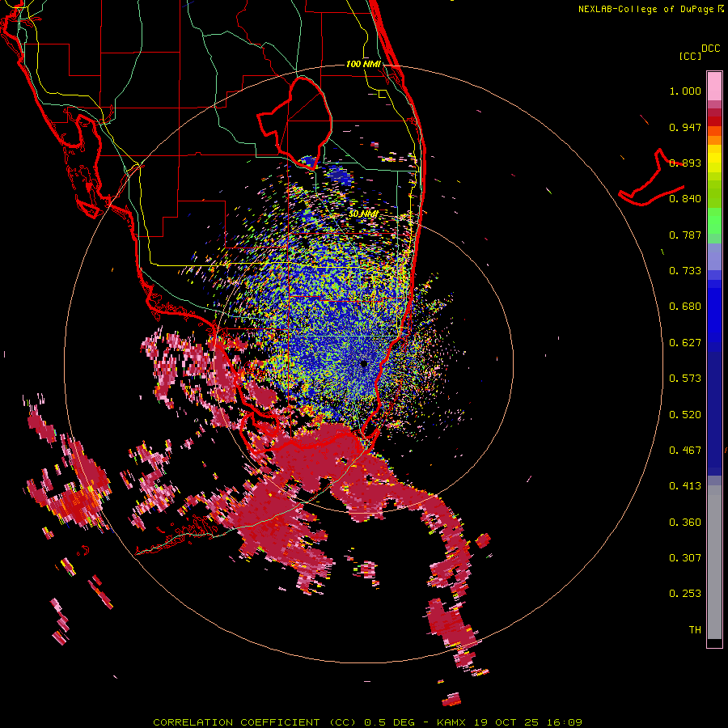Click the pink top segment of color bar
This screenshot has height=728, width=728.
714,86
